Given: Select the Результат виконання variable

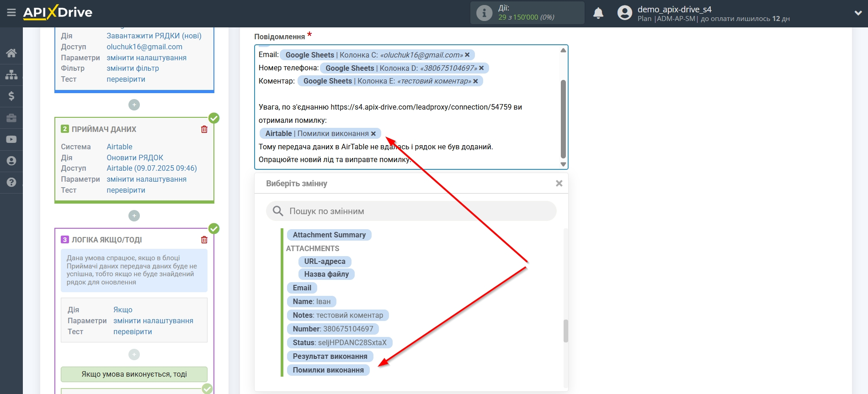Looking at the screenshot, I should [330, 356].
